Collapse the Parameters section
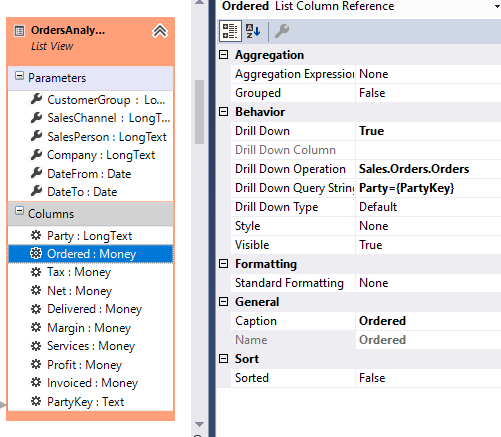Viewport: 501px width, 437px height. tap(20, 76)
